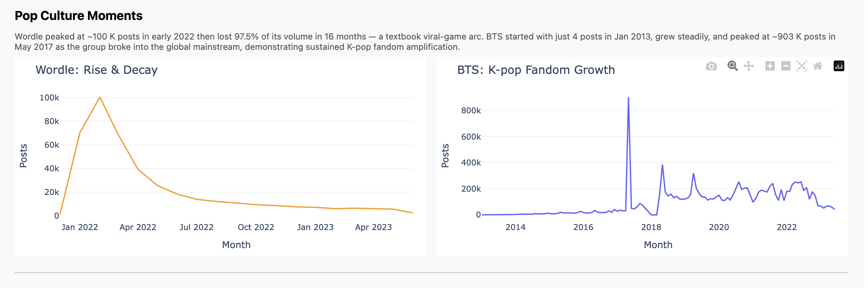Click the BTS spike peak near 2017
868x288 pixels.
[629, 98]
